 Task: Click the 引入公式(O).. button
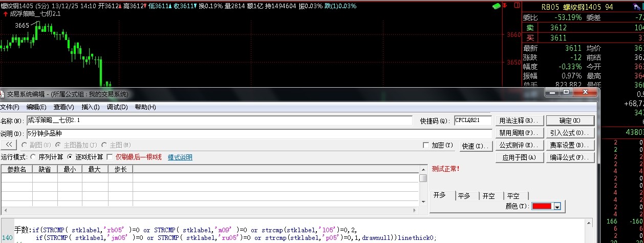[570, 133]
